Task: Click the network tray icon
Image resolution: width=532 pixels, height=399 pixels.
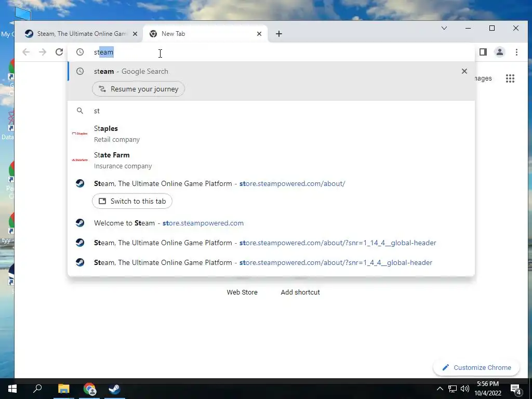Action: [x=453, y=389]
